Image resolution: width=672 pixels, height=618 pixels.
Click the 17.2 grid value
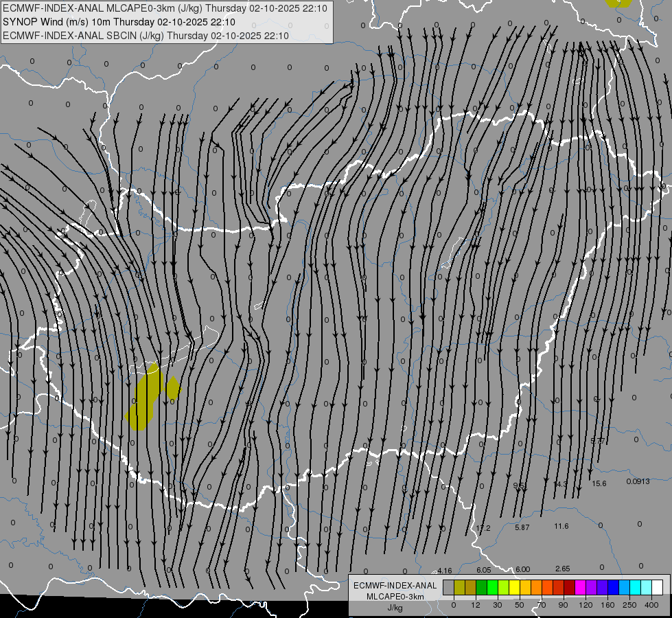[483, 528]
